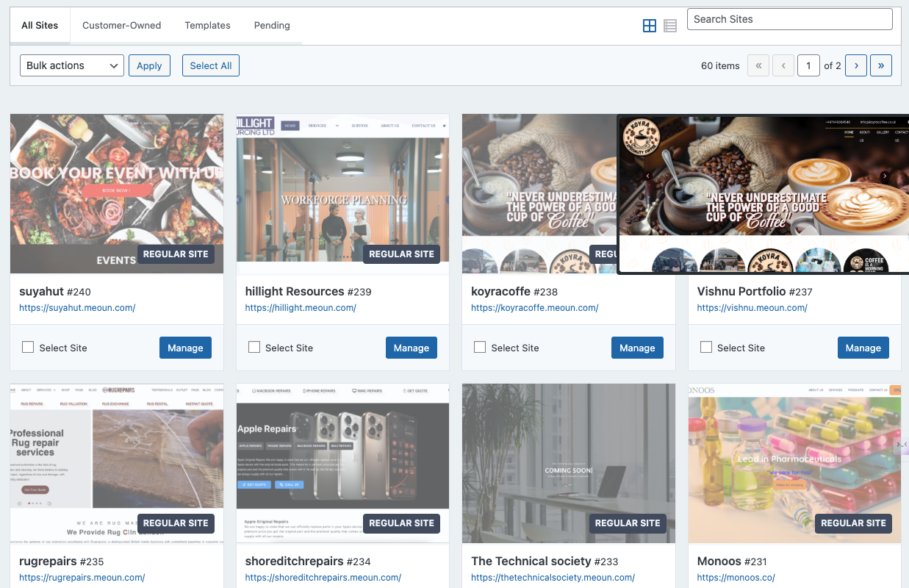Click previous slide arrow on koyra preview
This screenshot has width=909, height=588.
tap(647, 176)
